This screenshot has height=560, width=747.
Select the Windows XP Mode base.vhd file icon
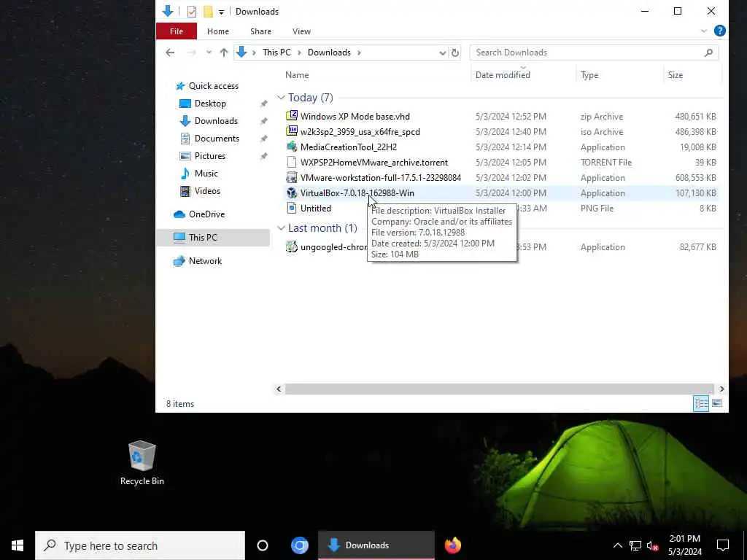click(x=292, y=116)
